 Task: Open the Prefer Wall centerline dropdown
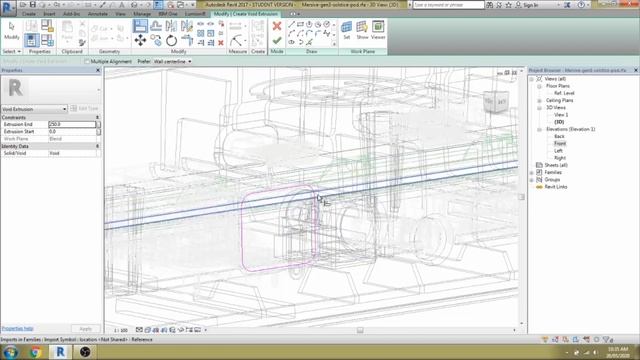(x=172, y=62)
